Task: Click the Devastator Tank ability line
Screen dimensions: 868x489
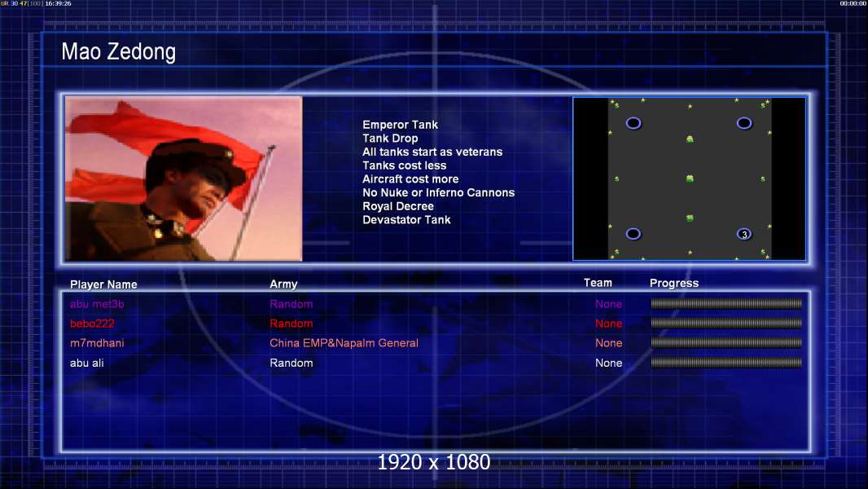Action: [406, 220]
